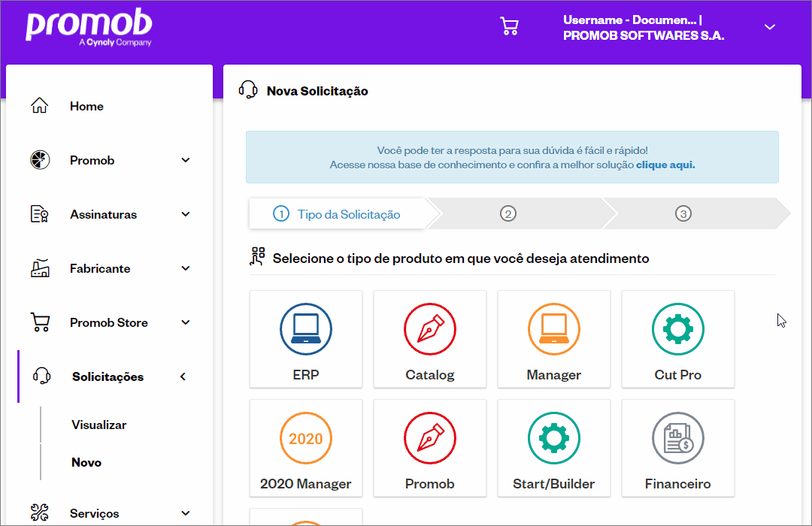
Task: Select wizard step 2
Action: coord(508,214)
